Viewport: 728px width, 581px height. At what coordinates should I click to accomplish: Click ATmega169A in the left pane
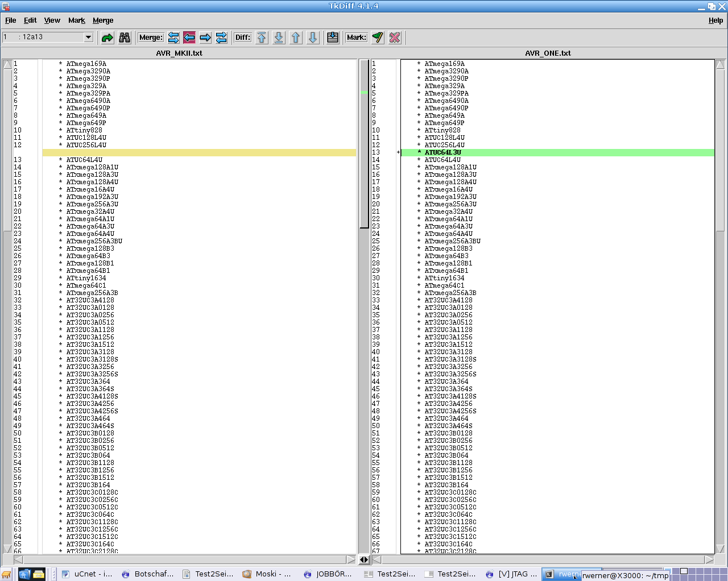point(86,64)
